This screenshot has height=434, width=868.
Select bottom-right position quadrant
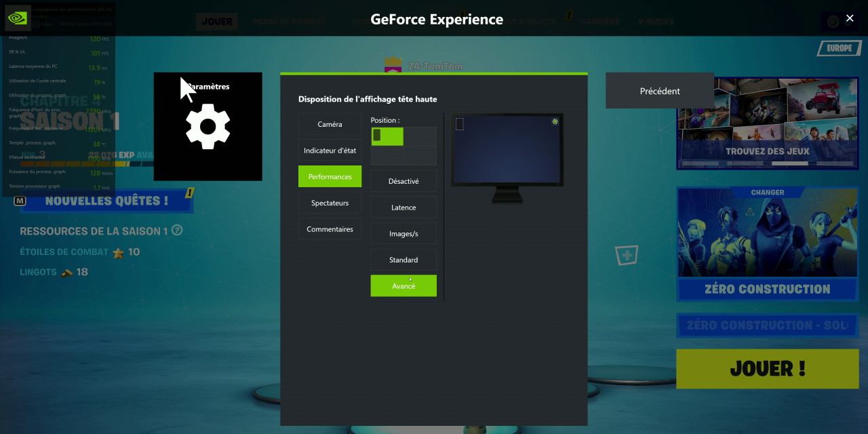(x=420, y=155)
